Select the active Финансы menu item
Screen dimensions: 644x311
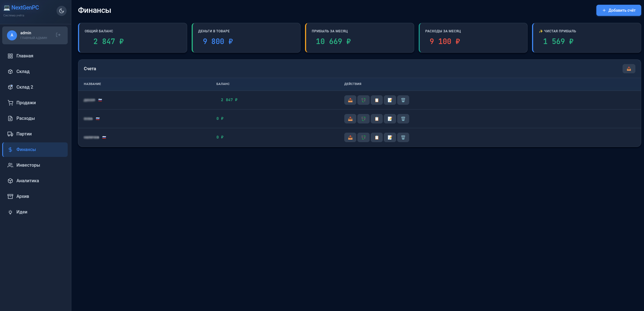coord(35,150)
